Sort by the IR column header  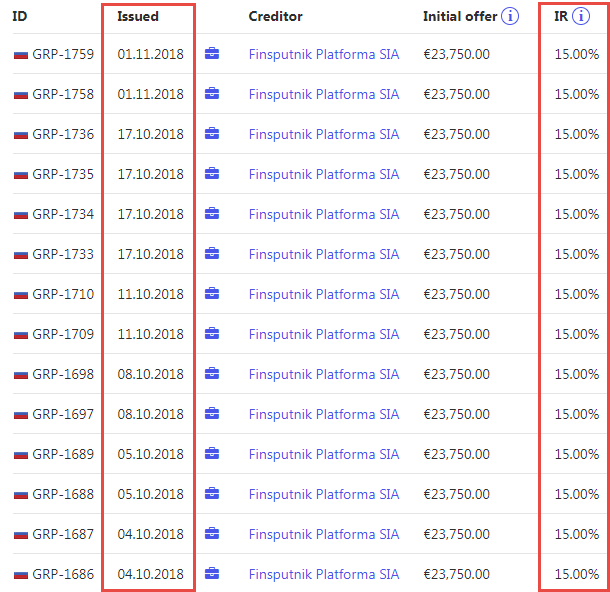561,16
